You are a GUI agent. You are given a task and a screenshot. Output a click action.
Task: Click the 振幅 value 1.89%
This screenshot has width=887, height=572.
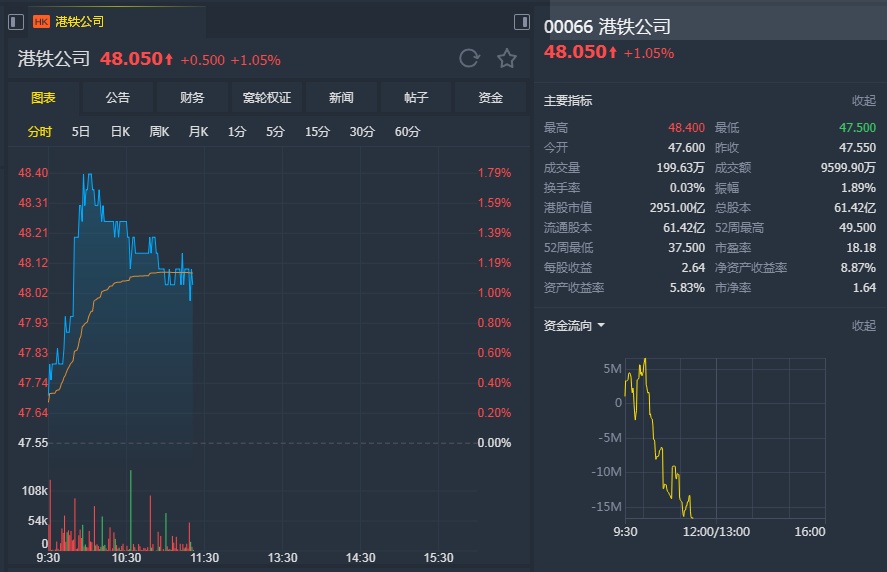click(858, 188)
